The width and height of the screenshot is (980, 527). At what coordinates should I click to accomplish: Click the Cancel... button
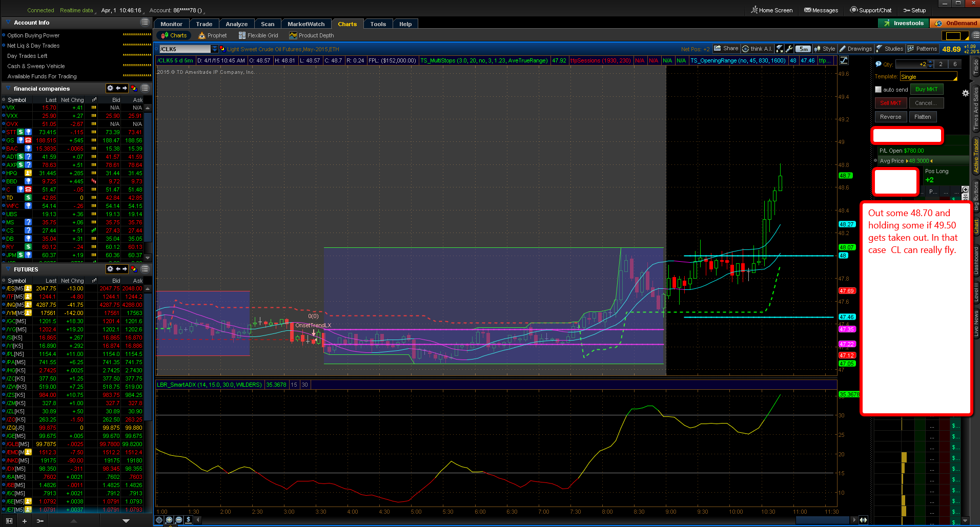pos(926,103)
